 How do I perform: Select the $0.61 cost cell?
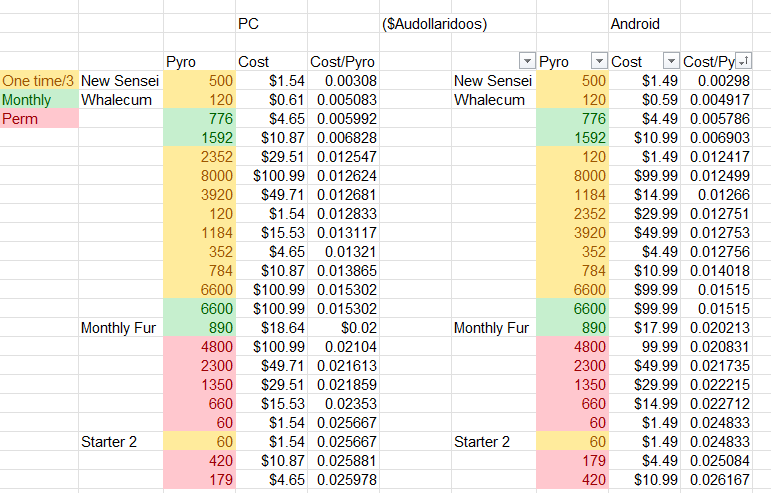coord(271,100)
